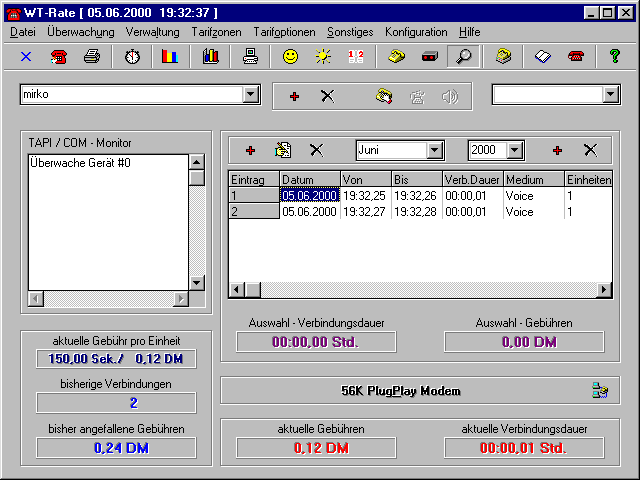Click TAPI monitor scroll up arrow
The height and width of the screenshot is (480, 640).
197,162
